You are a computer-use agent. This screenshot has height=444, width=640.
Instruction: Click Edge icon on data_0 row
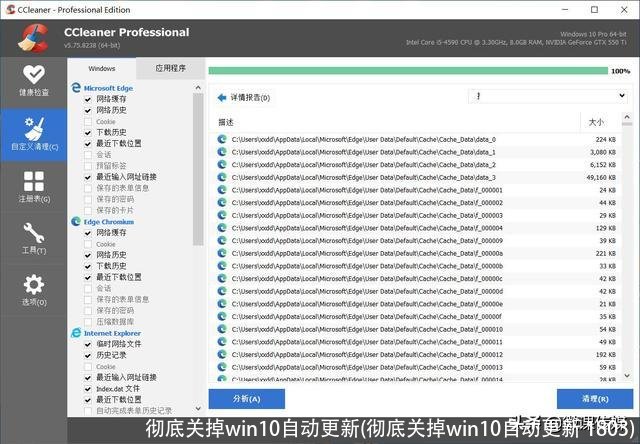pos(222,139)
